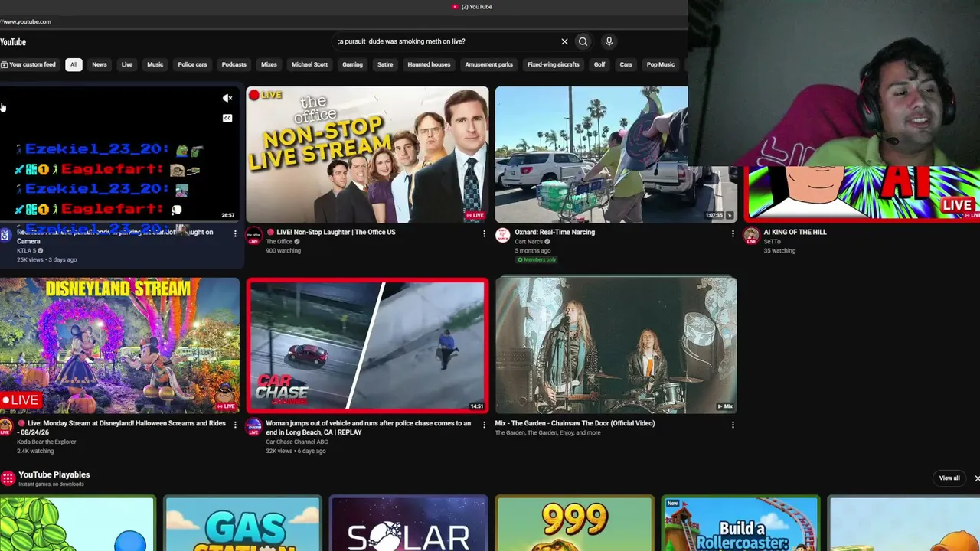Image resolution: width=980 pixels, height=551 pixels.
Task: Click the KTLA 5 channel avatar
Action: (5, 235)
